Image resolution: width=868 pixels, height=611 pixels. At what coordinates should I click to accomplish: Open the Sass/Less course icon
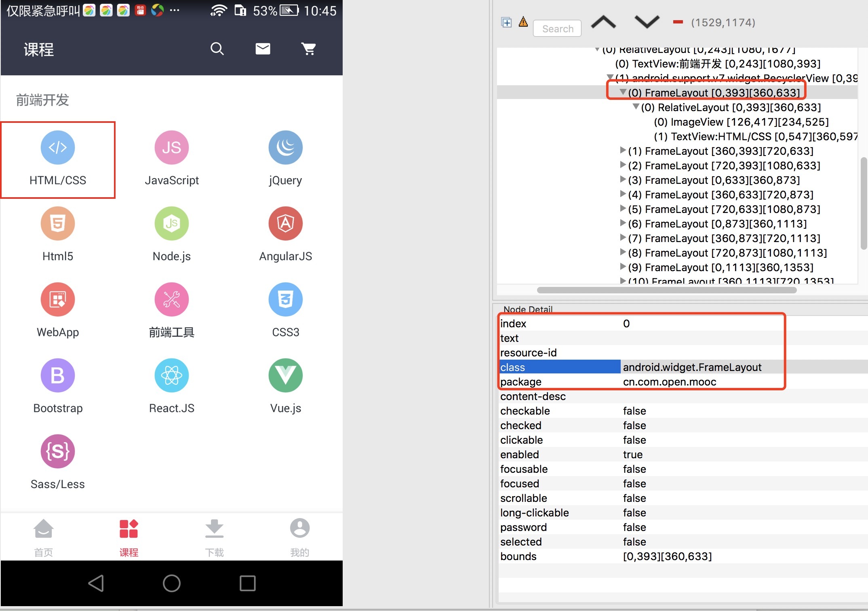pos(58,451)
